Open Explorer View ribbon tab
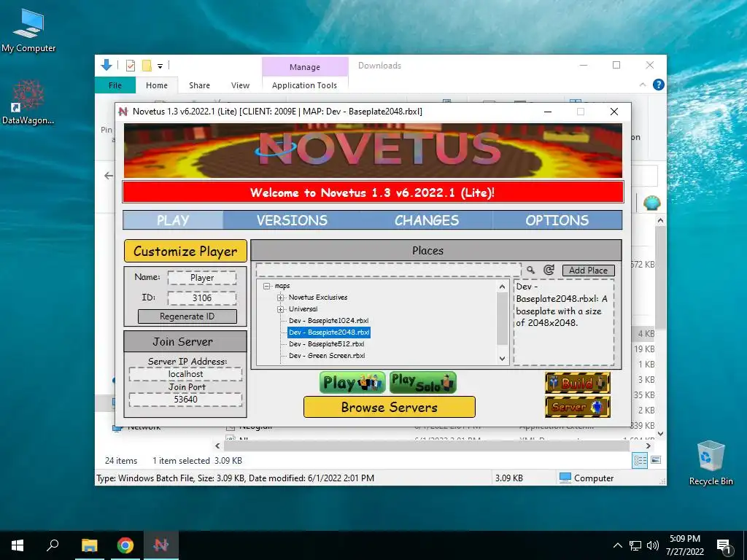This screenshot has height=560, width=747. click(x=240, y=85)
